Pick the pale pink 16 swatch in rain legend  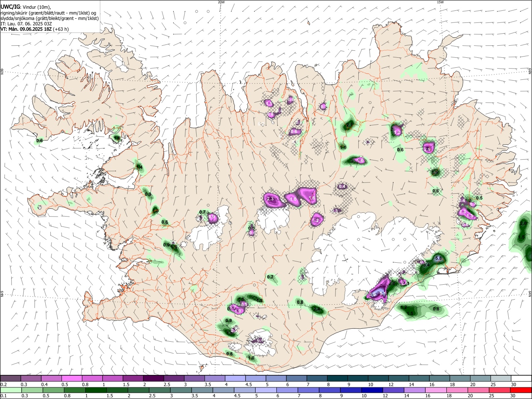(436, 390)
